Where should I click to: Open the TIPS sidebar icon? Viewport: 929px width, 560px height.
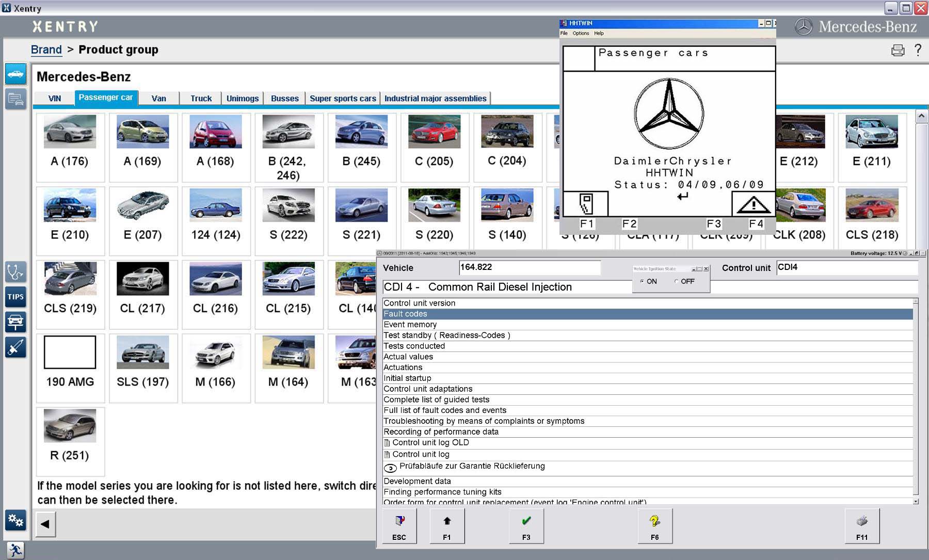[15, 297]
